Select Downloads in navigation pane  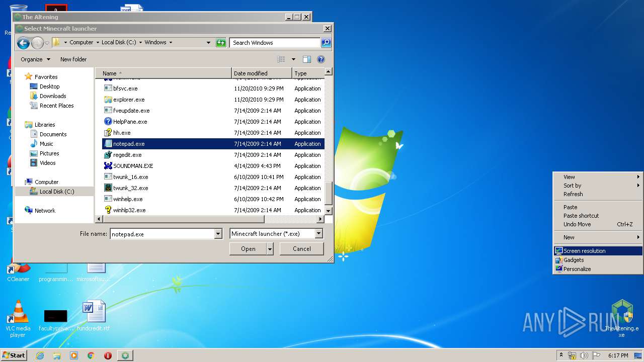53,96
